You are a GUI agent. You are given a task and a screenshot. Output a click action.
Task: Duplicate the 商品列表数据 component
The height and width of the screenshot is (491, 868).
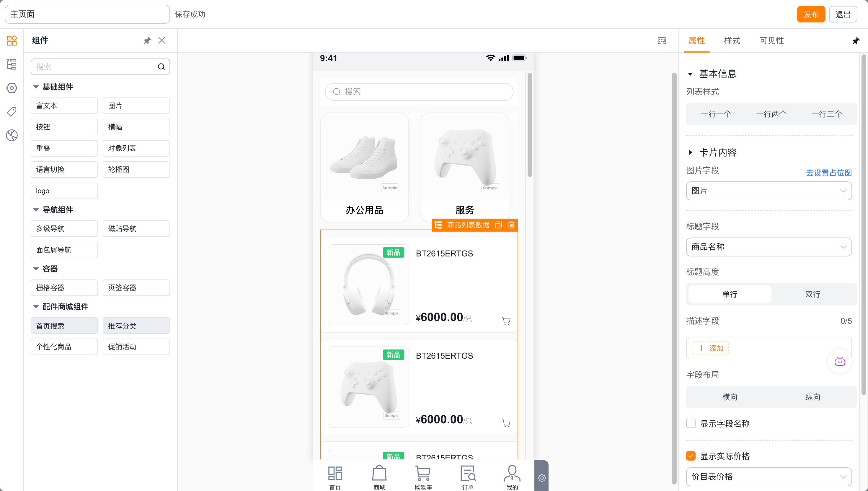pos(498,225)
